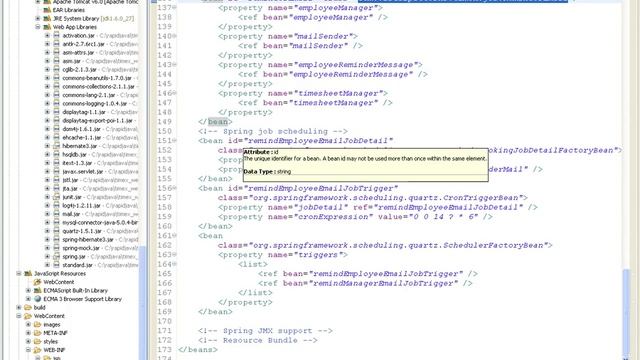640x360 pixels.
Task: Click the closing </beans> tag
Action: point(198,350)
